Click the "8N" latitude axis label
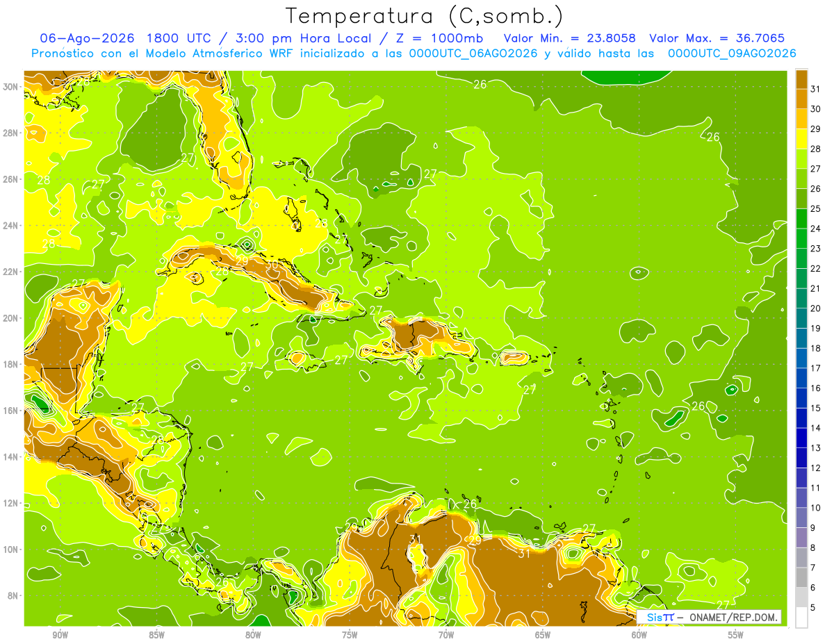The image size is (834, 644). click(14, 596)
